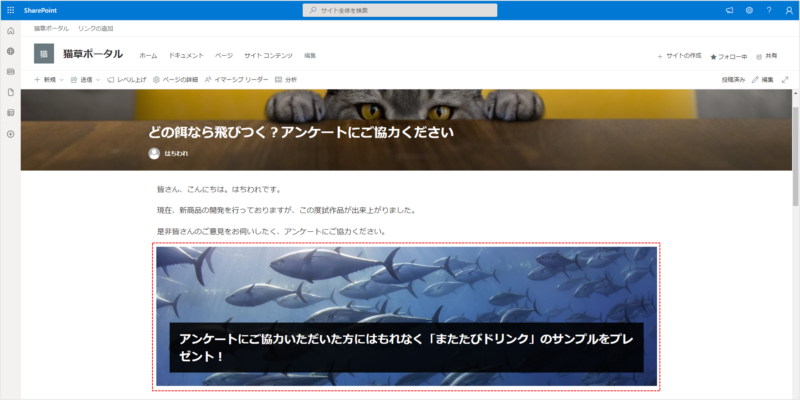The width and height of the screenshot is (800, 400).
Task: Open the settings gear in the header
Action: (748, 10)
